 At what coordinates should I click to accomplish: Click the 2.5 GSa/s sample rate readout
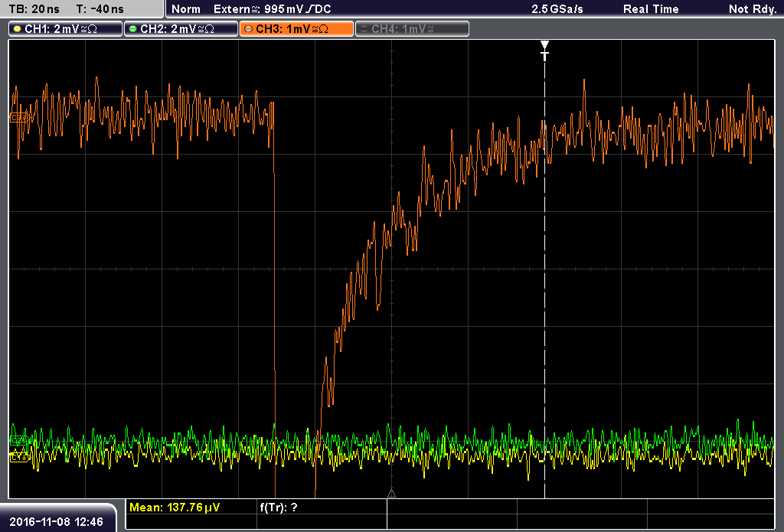pyautogui.click(x=557, y=9)
